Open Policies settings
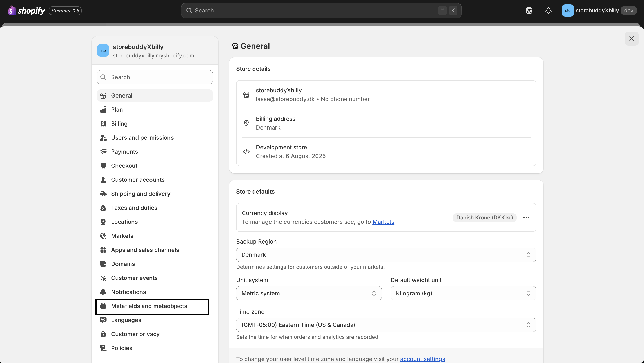 click(x=155, y=348)
